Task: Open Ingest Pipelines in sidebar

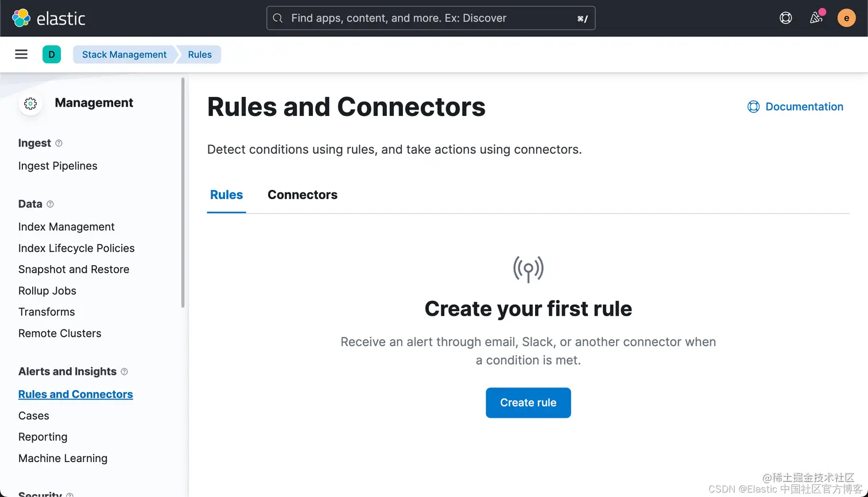Action: tap(58, 166)
